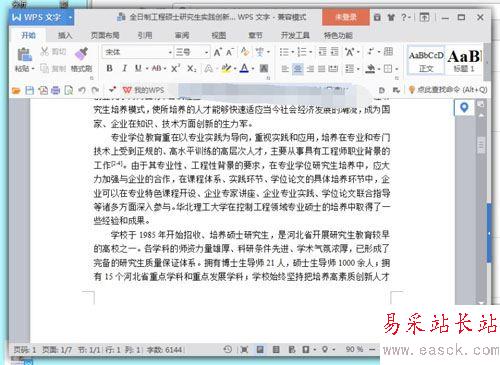Open the 视图 ribbon tab
This screenshot has height=365, width=500.
(x=219, y=35)
